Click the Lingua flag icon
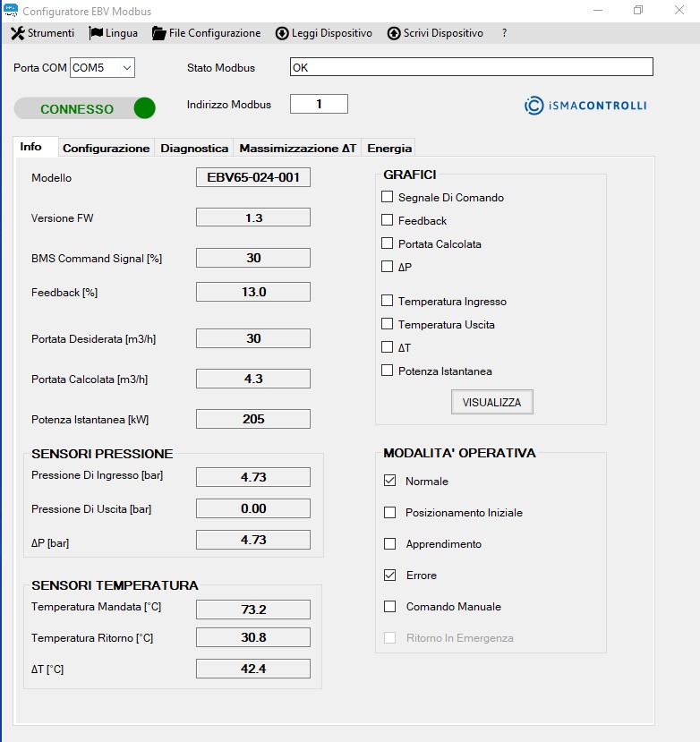Screen dimensions: 700x742 96,33
